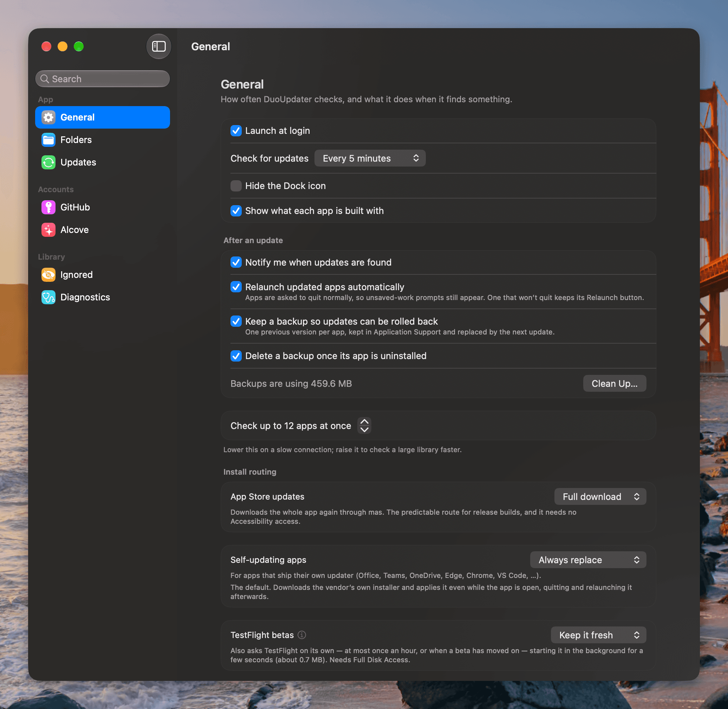
Task: Uncheck Delete a backup once app is uninstalled
Action: pyautogui.click(x=236, y=356)
